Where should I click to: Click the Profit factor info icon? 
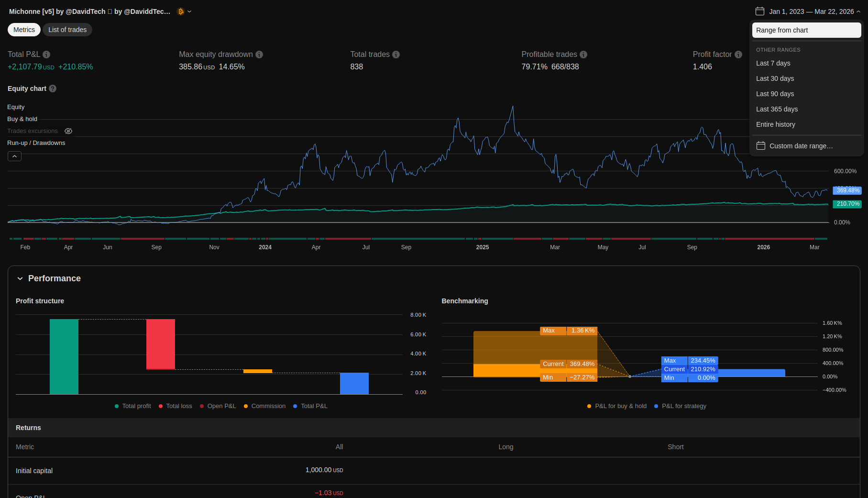[738, 55]
